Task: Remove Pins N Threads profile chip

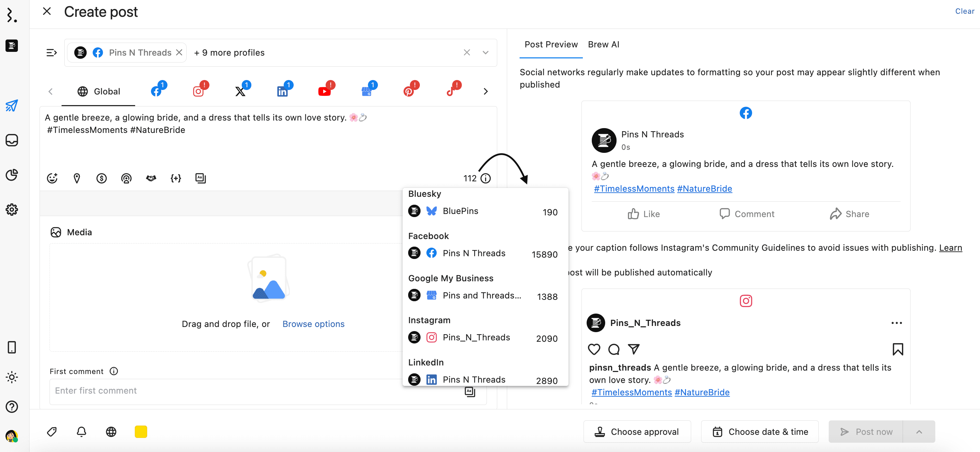Action: click(x=179, y=53)
